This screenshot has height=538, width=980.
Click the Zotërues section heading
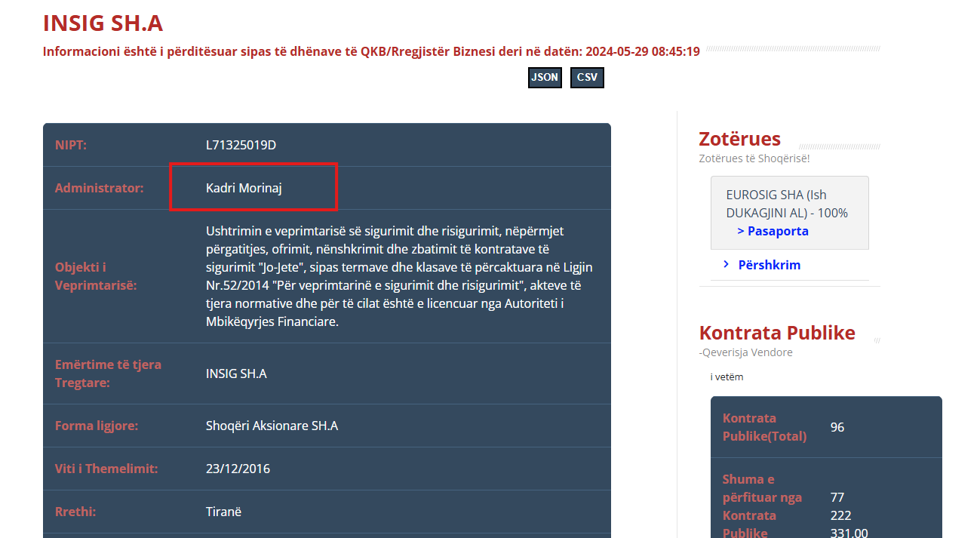pos(739,139)
